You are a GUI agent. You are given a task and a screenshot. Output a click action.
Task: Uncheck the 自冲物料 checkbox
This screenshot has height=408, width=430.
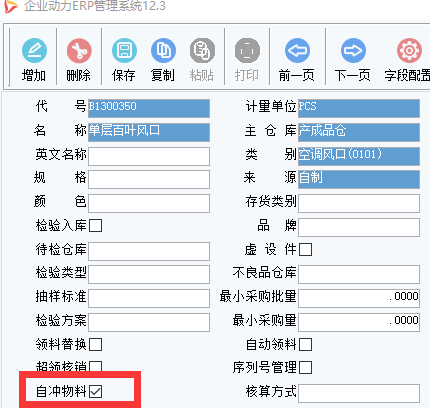point(96,391)
